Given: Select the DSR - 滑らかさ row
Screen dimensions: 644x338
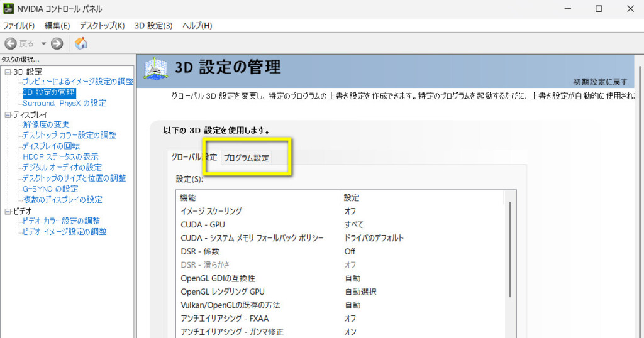Looking at the screenshot, I should (x=341, y=264).
